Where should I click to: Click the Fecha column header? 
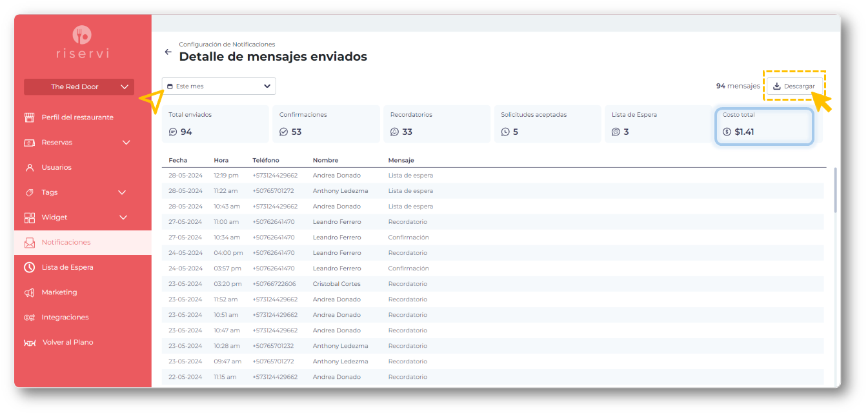[x=178, y=160]
